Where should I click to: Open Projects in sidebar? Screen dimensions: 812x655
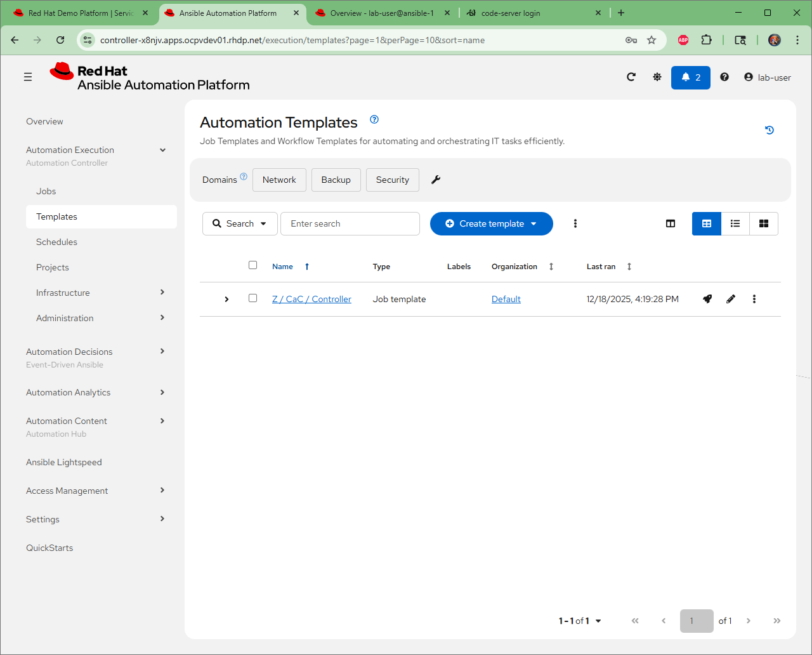point(53,267)
